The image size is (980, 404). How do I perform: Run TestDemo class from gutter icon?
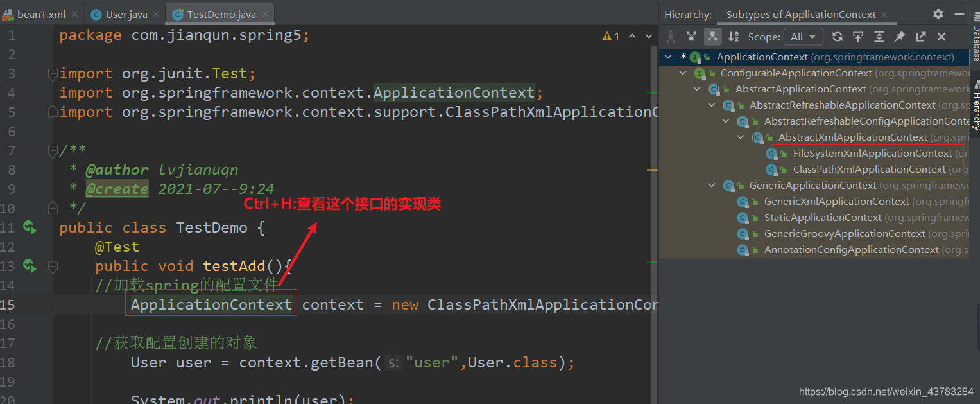[x=29, y=227]
